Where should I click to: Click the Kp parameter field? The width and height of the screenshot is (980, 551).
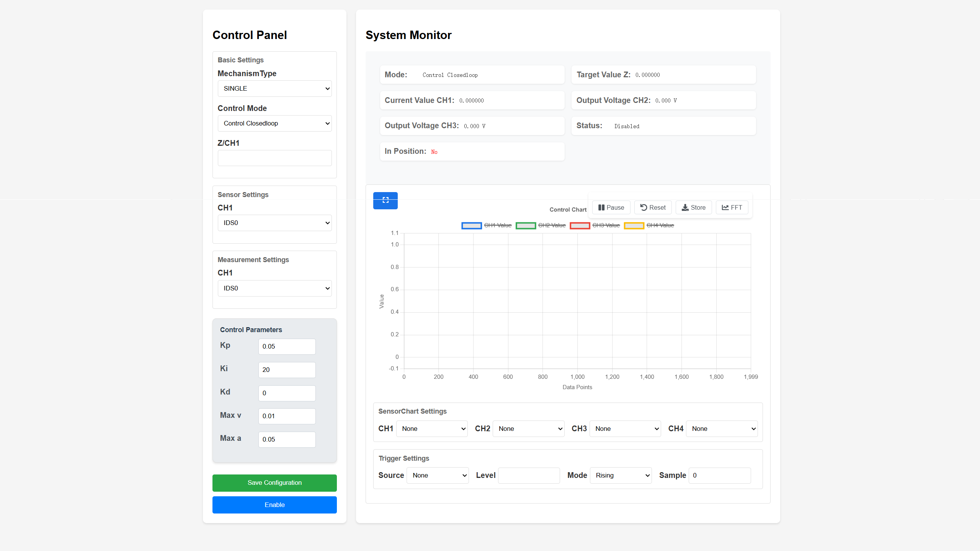coord(287,346)
